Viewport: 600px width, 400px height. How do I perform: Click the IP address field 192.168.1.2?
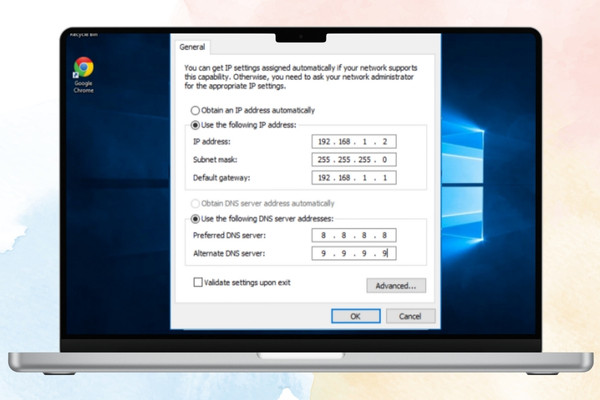(x=354, y=142)
